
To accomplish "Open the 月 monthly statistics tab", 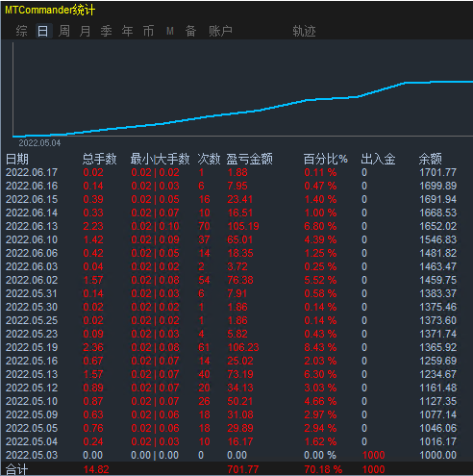I will (85, 31).
